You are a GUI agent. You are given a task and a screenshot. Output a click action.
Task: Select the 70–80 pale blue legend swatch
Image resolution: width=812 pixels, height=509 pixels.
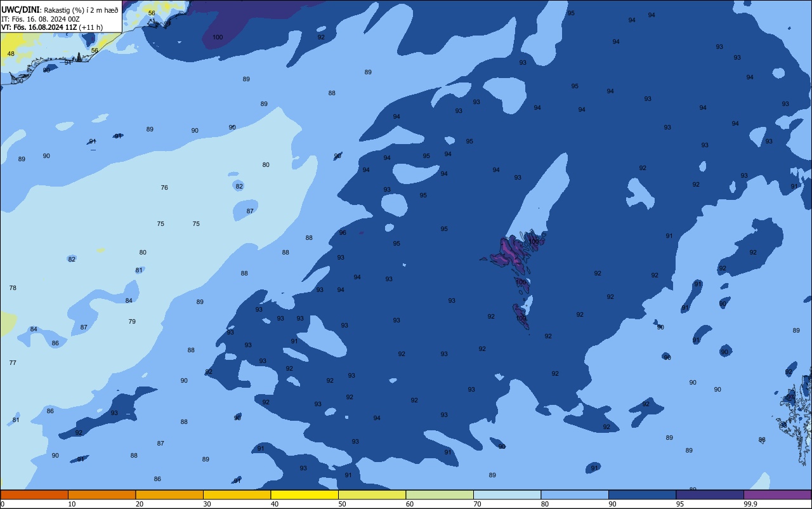click(x=507, y=494)
